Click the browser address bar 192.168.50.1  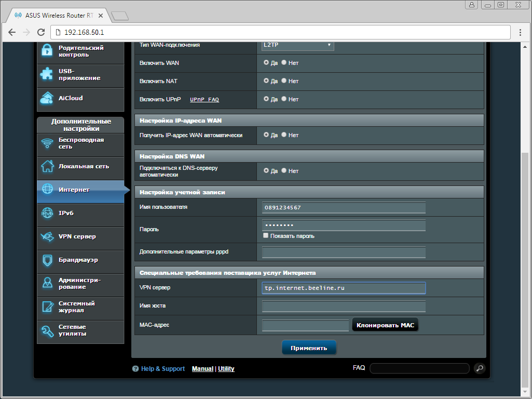281,32
